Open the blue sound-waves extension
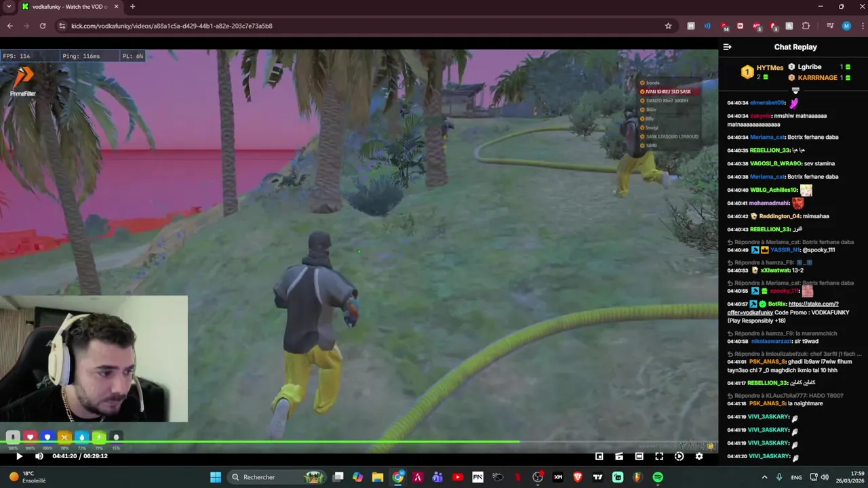This screenshot has width=868, height=488. (707, 26)
